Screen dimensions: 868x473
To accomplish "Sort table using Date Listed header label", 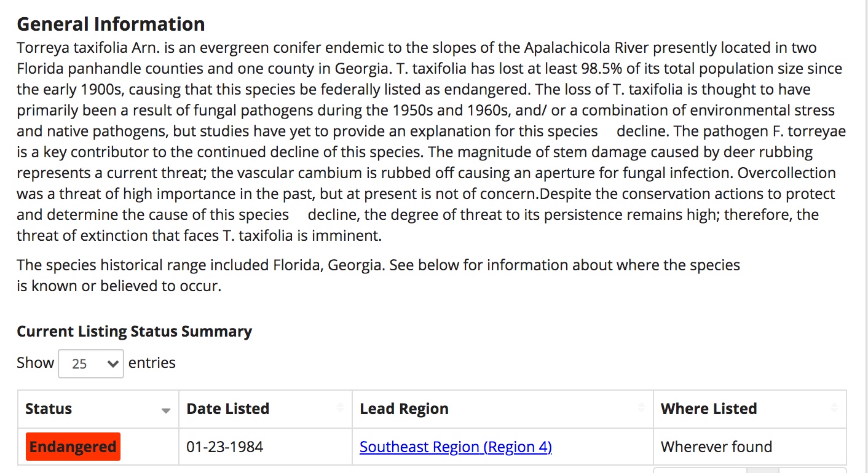I will [228, 409].
